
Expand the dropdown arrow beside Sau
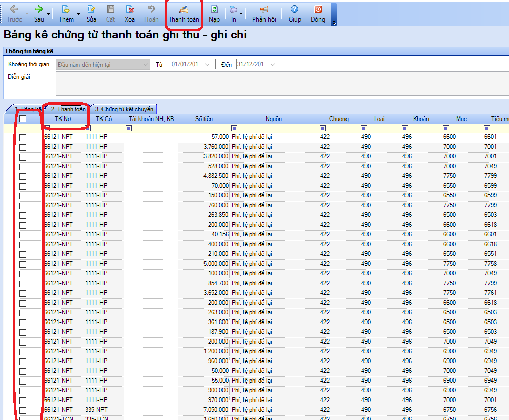(x=48, y=14)
